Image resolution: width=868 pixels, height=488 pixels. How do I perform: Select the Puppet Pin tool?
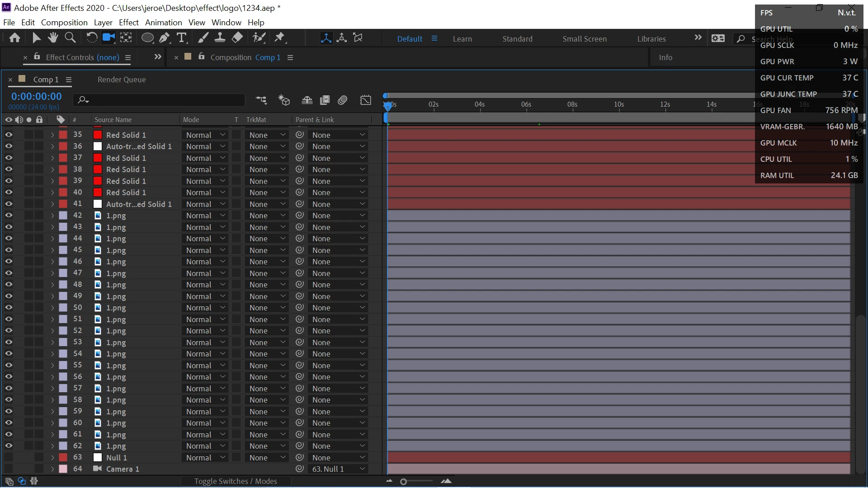(x=280, y=38)
